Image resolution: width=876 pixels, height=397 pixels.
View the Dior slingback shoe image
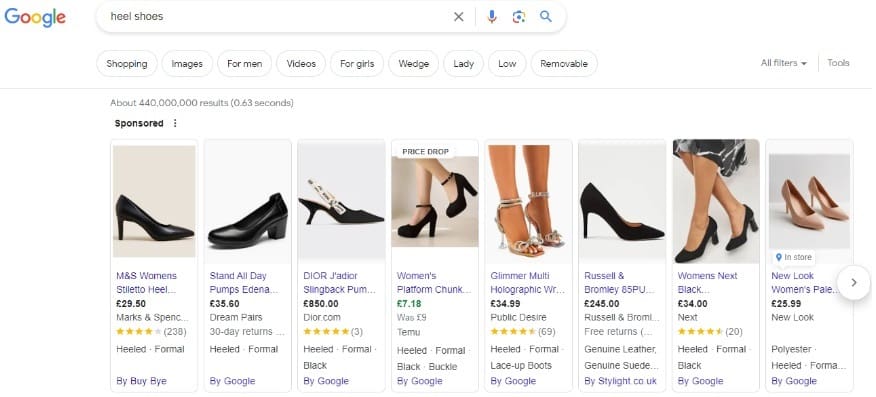click(x=341, y=202)
